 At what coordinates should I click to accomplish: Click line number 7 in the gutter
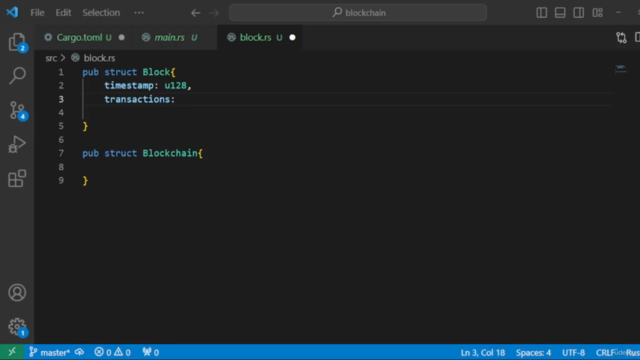click(x=61, y=153)
